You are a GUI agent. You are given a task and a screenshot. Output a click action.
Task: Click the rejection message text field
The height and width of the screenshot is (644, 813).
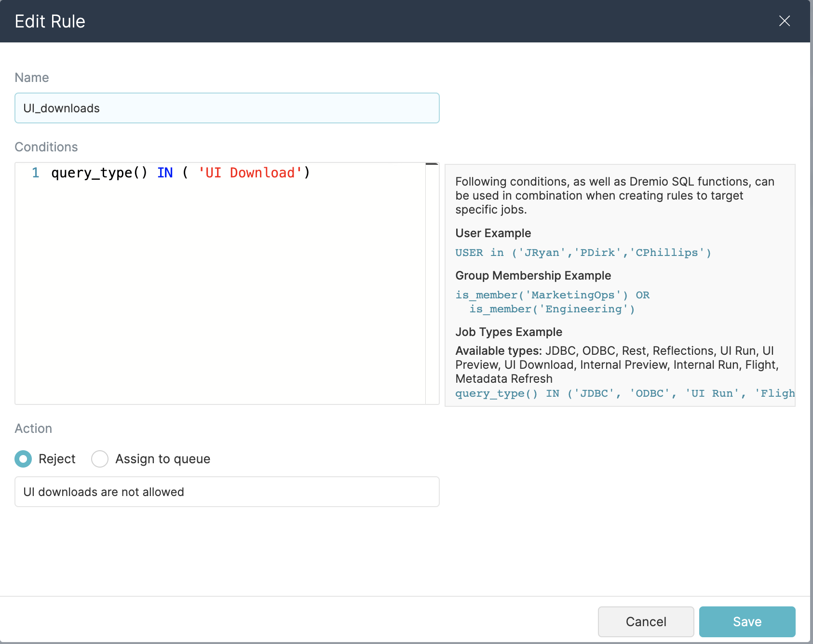pos(227,492)
